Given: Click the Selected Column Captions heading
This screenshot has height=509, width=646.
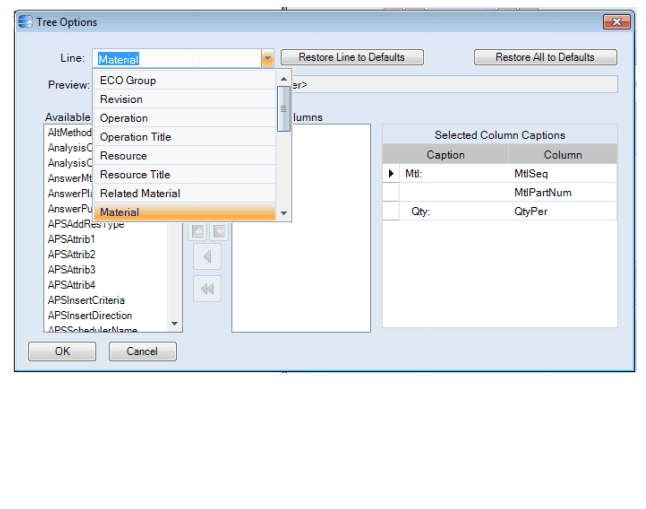Looking at the screenshot, I should coord(500,135).
